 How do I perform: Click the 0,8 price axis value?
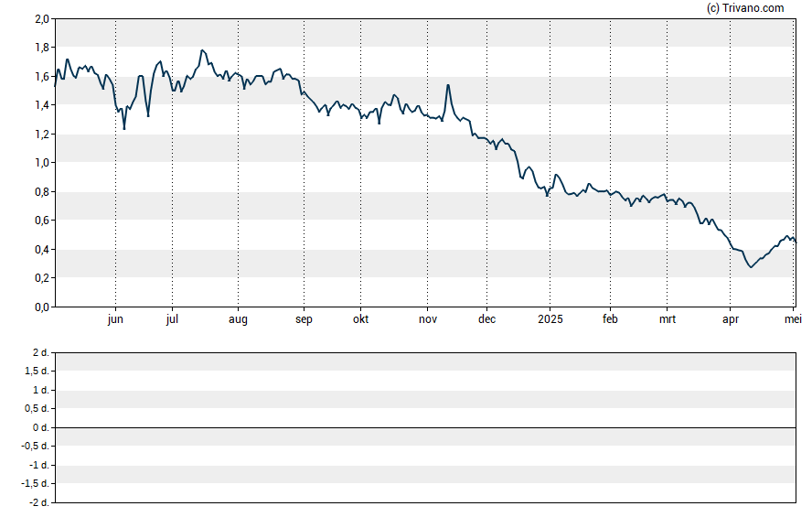point(42,191)
